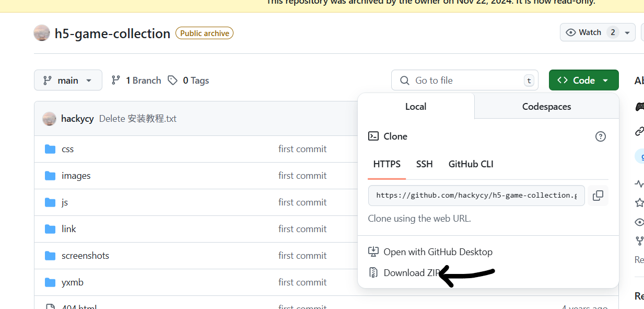644x309 pixels.
Task: Click the repository owner avatar beside h5-game-collection
Action: [x=42, y=33]
